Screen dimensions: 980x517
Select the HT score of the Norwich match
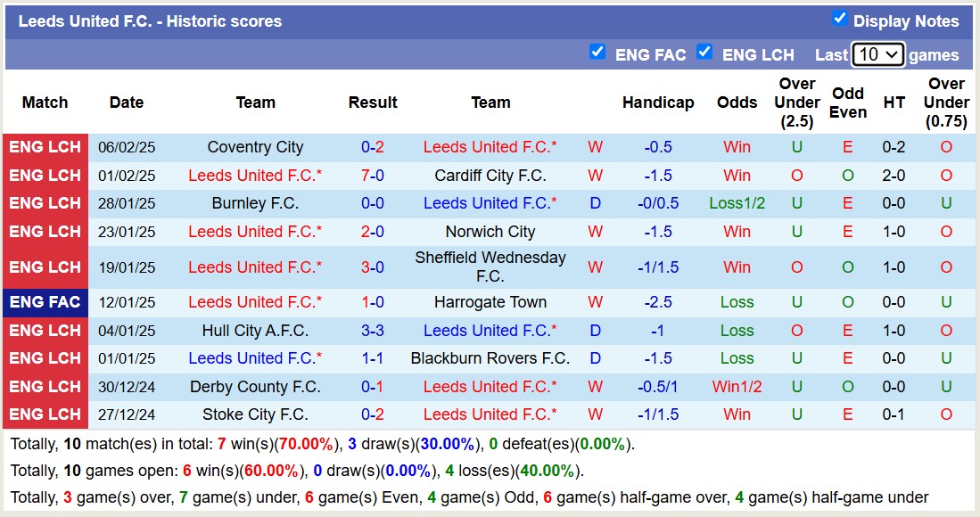click(x=894, y=231)
